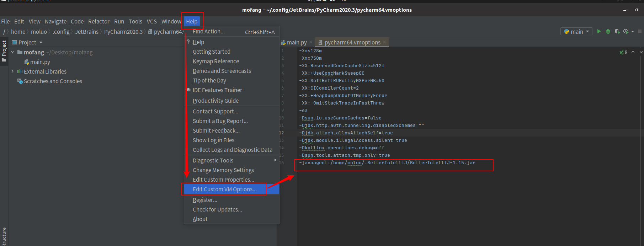Open the main run configuration dropdown
The height and width of the screenshot is (246, 644).
coord(576,31)
